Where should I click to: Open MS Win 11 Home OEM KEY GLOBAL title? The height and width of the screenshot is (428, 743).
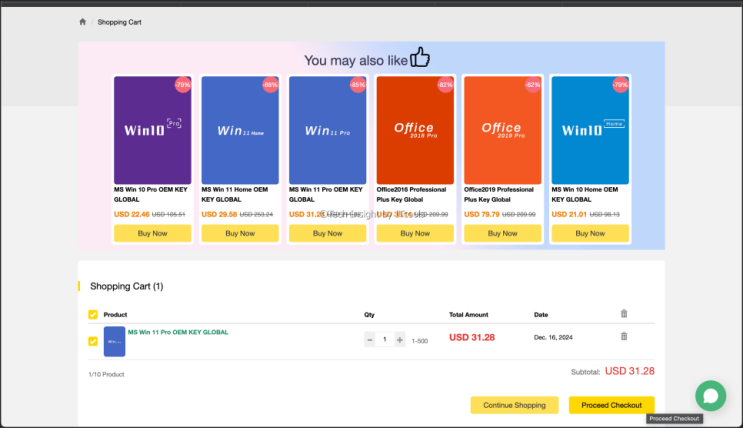coord(235,194)
